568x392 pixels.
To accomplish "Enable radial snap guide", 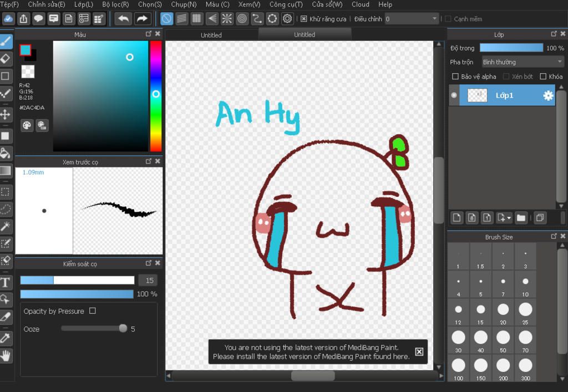I will pos(227,19).
